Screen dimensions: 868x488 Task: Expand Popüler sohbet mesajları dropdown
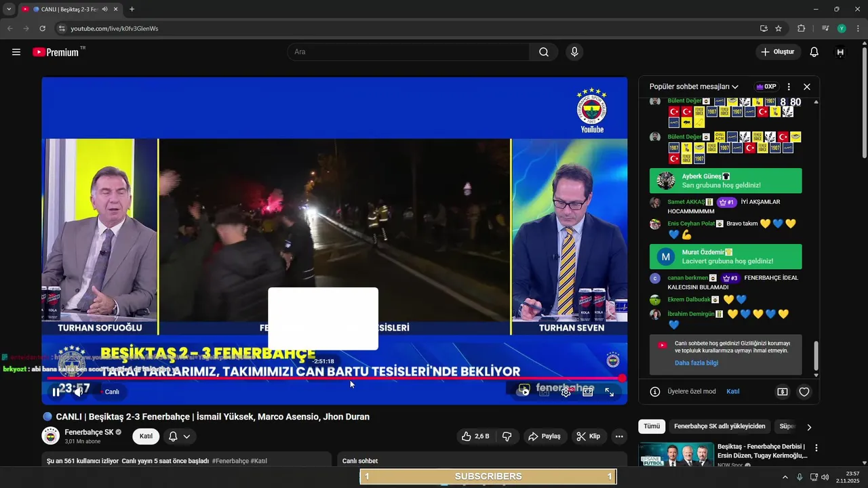(694, 87)
